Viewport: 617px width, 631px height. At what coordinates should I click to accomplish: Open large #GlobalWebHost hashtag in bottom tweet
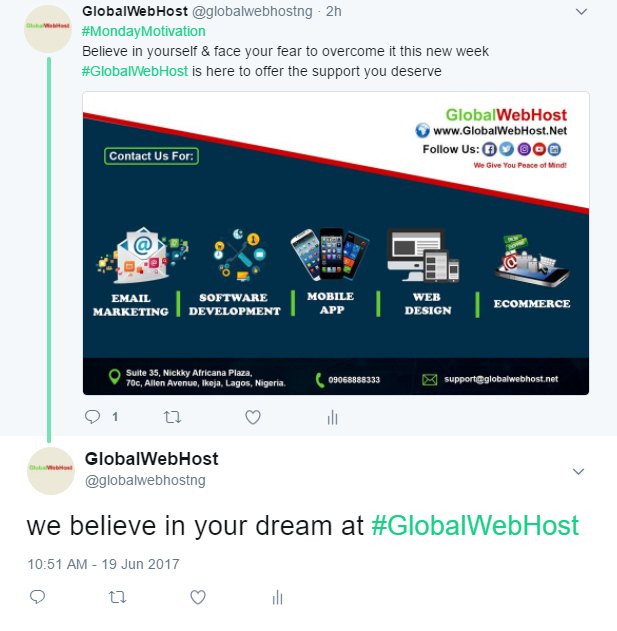[475, 526]
